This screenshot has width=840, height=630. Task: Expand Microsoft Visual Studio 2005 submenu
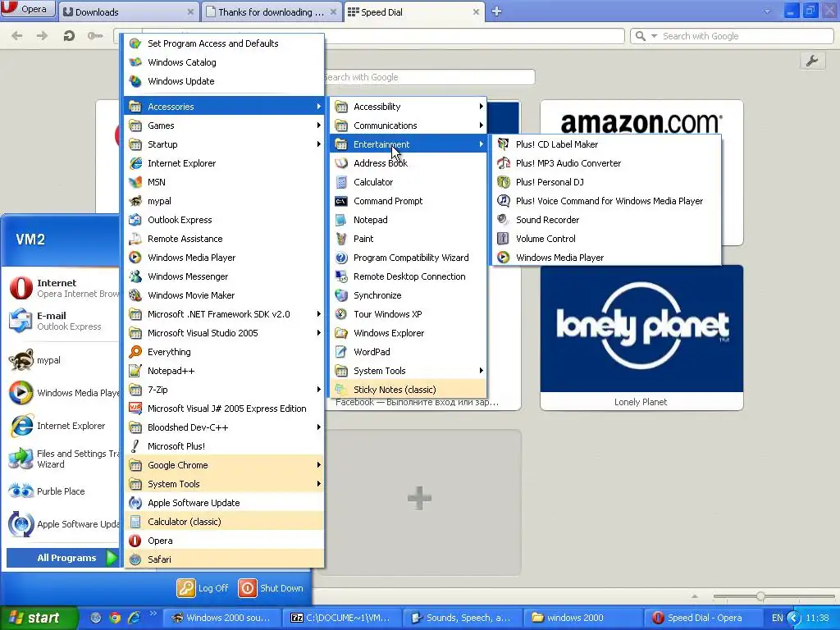pos(224,333)
